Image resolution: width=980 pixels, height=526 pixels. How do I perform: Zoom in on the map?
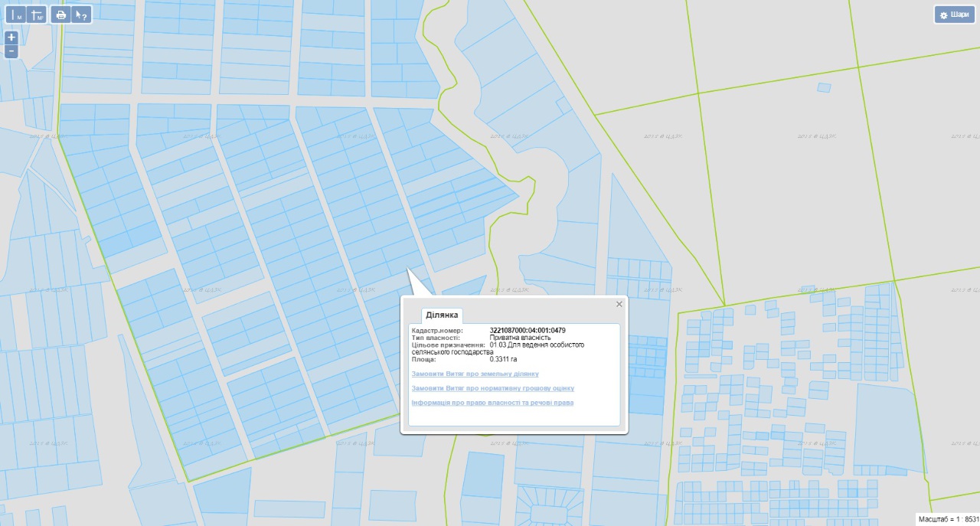pos(11,38)
